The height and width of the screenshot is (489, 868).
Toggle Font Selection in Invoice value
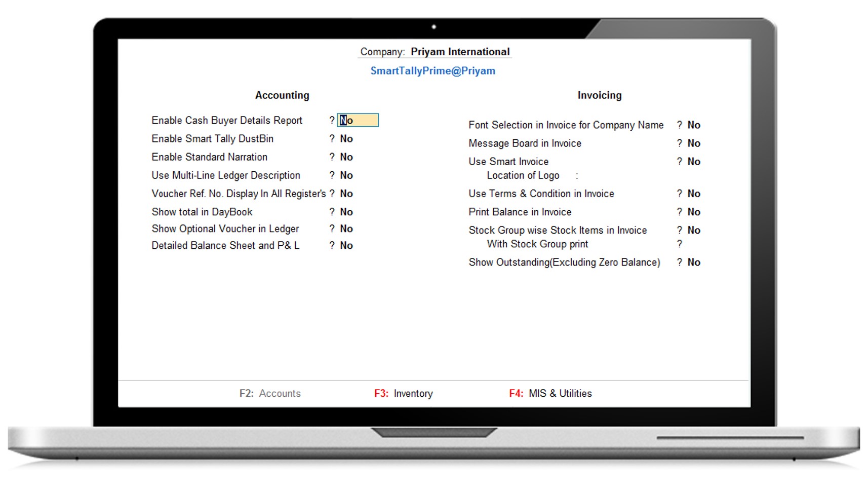pyautogui.click(x=694, y=125)
